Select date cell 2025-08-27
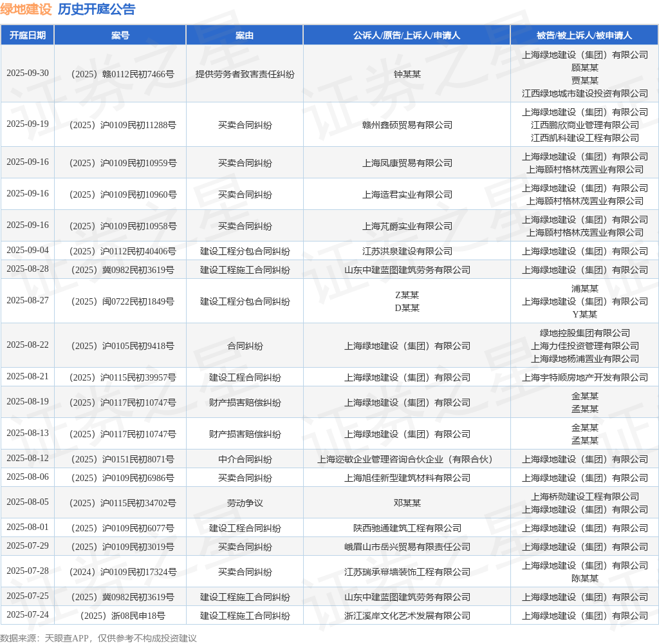 28,300
